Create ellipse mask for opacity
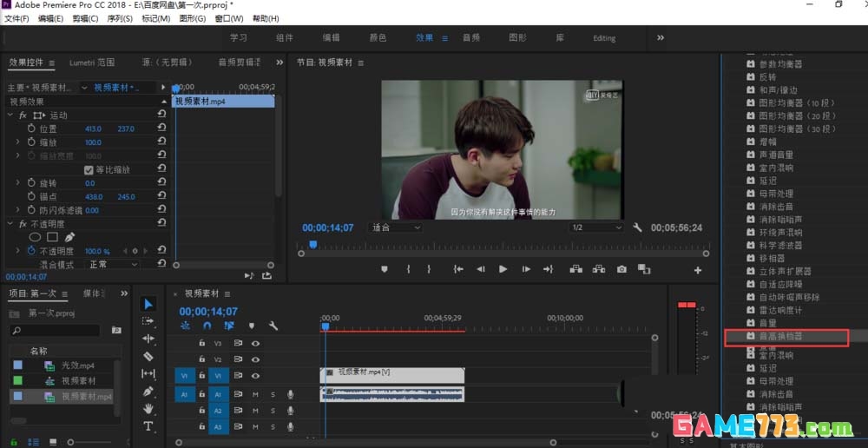868x448 pixels. click(35, 237)
